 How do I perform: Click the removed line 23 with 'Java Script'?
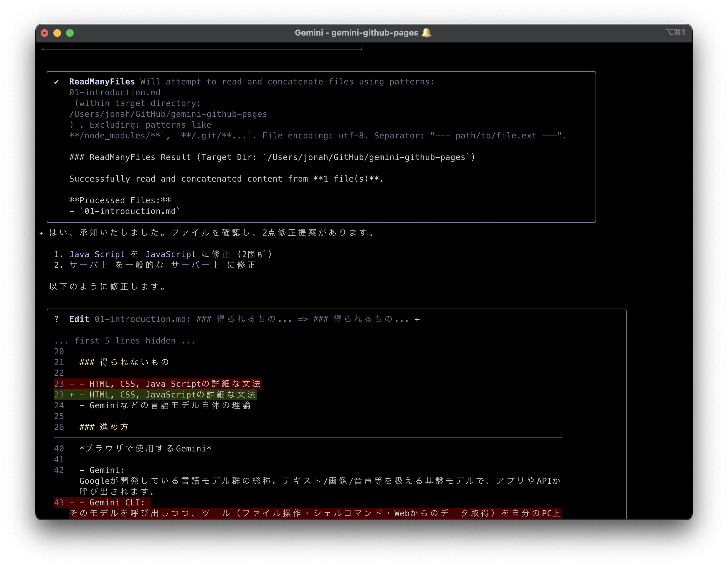(158, 384)
